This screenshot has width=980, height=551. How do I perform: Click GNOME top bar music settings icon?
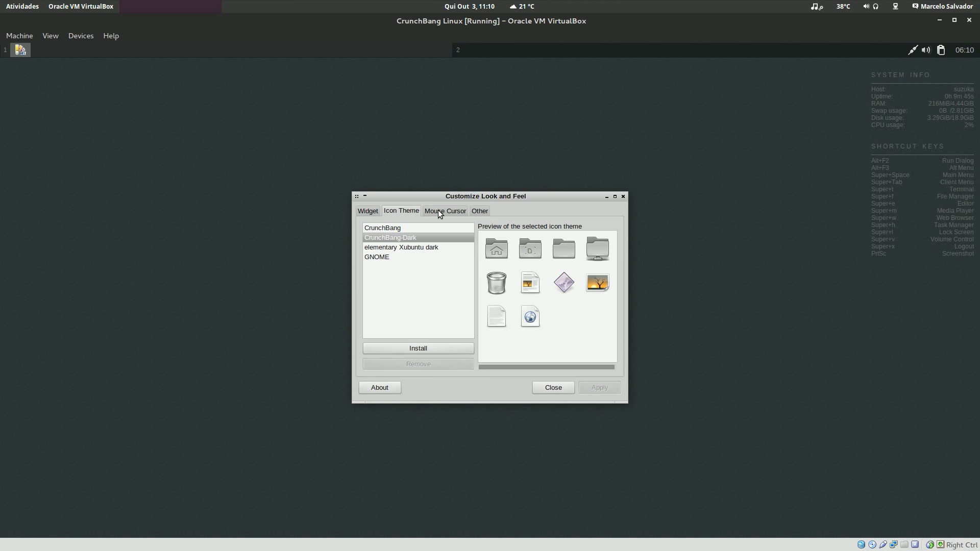[817, 7]
